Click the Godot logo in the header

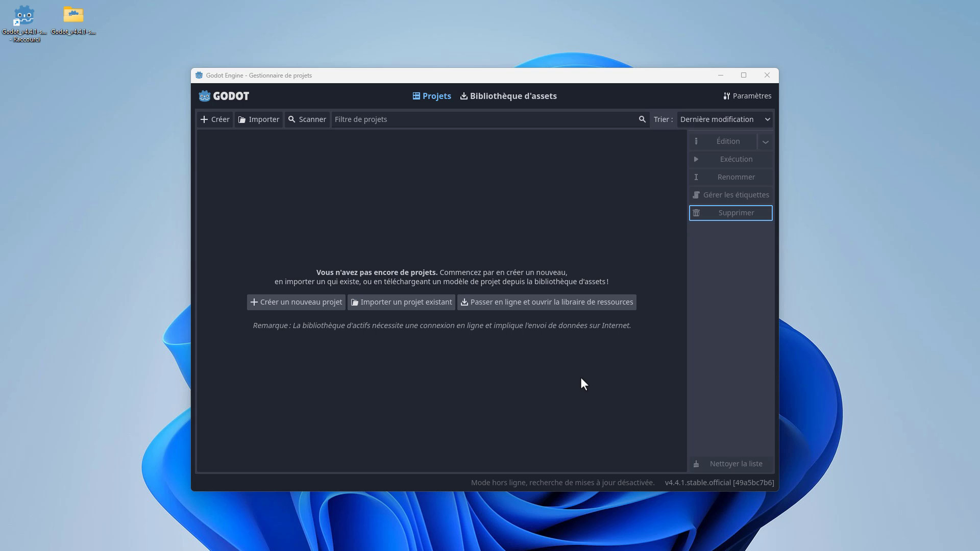click(224, 96)
